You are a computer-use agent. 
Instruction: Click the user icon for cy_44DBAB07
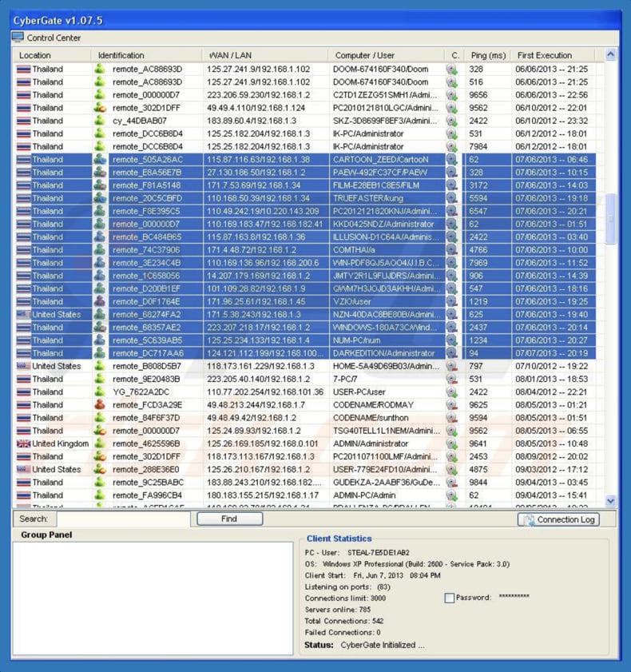point(100,120)
